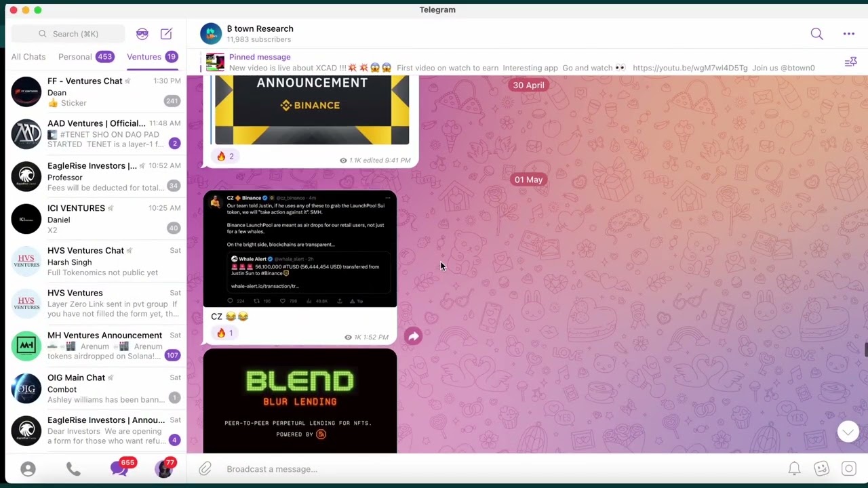Open the profile settings avatar with the 77 badge
This screenshot has height=488, width=868.
point(164,468)
